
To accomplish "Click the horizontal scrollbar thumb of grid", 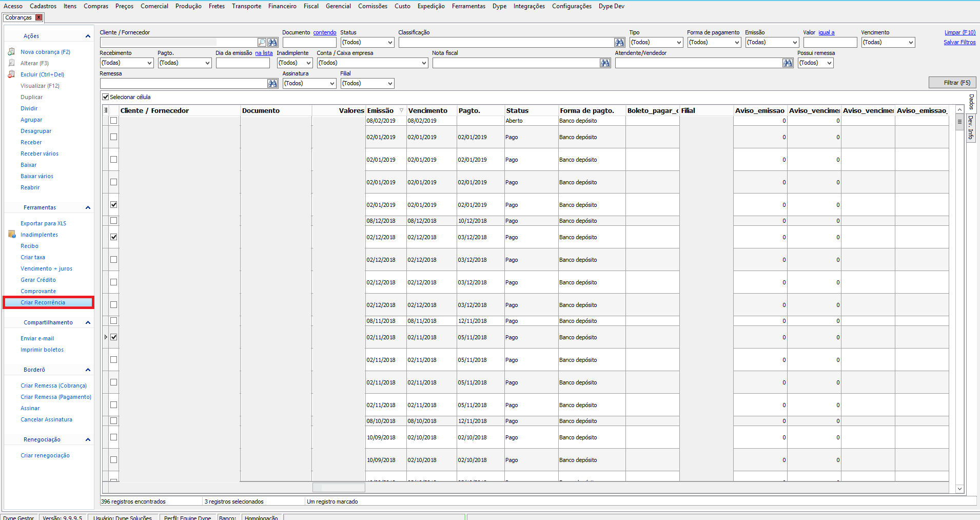I will [339, 487].
